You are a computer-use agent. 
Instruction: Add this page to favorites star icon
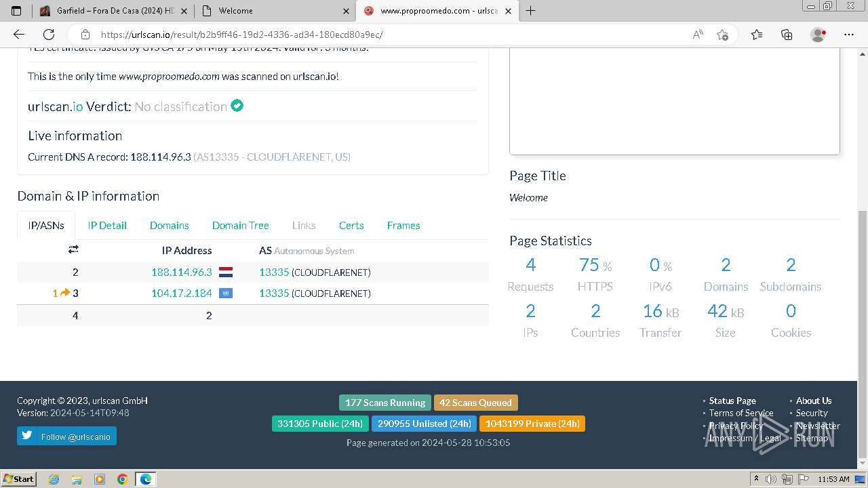tap(722, 35)
